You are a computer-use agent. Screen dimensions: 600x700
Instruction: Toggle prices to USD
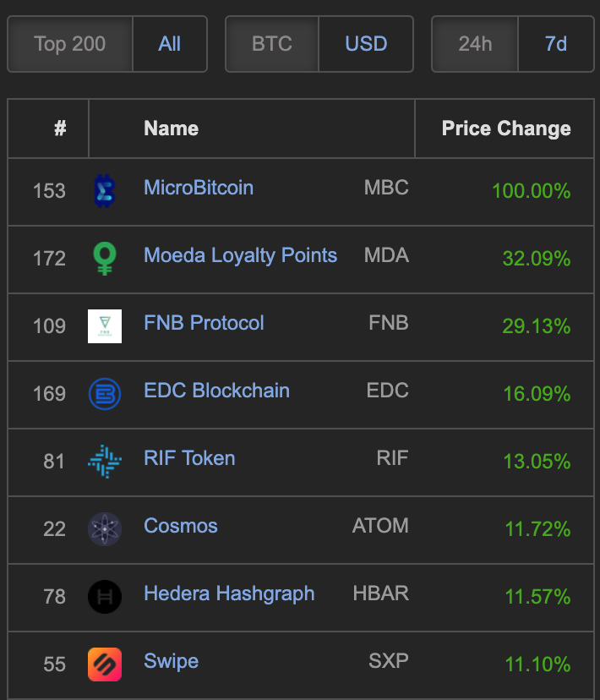pyautogui.click(x=366, y=44)
